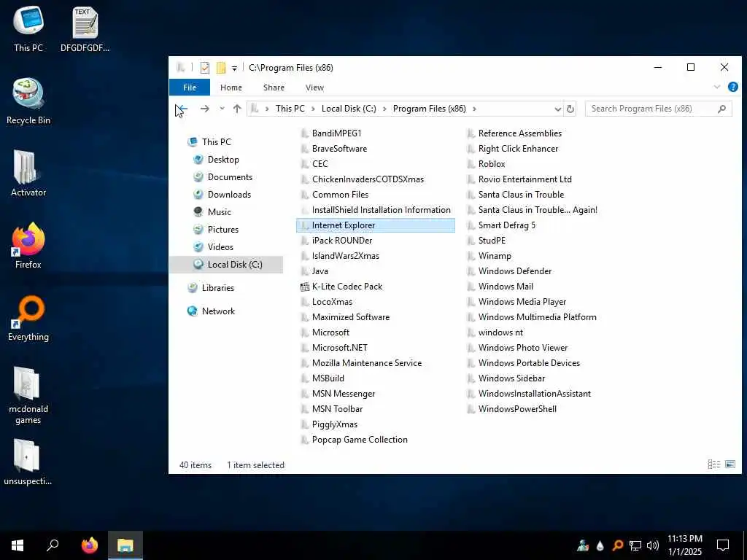The width and height of the screenshot is (747, 560).
Task: Select the Roblox folder
Action: [x=487, y=164]
